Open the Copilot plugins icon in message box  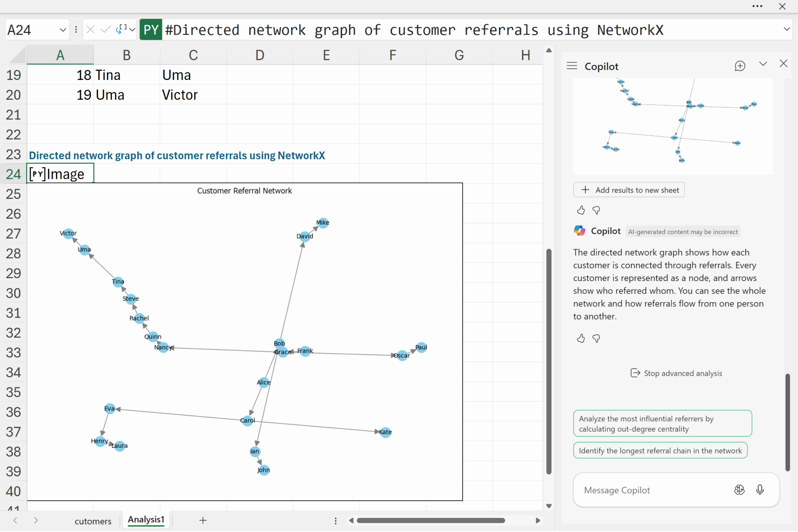(739, 490)
